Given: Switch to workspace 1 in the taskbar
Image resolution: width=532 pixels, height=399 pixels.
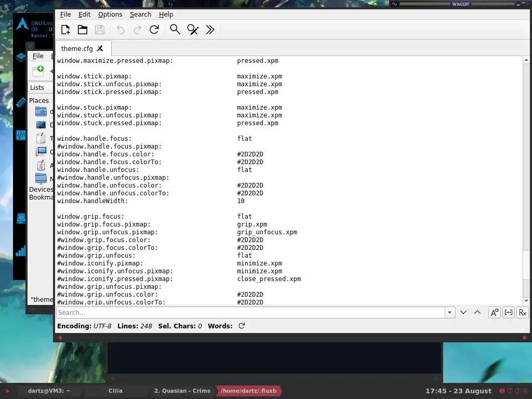Looking at the screenshot, I should tap(502, 391).
